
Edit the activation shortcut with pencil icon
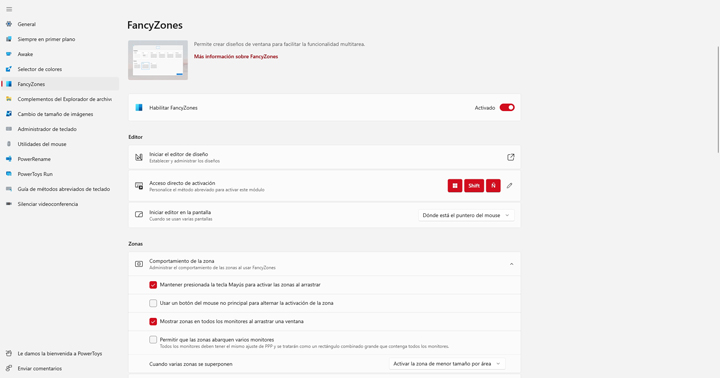(509, 186)
